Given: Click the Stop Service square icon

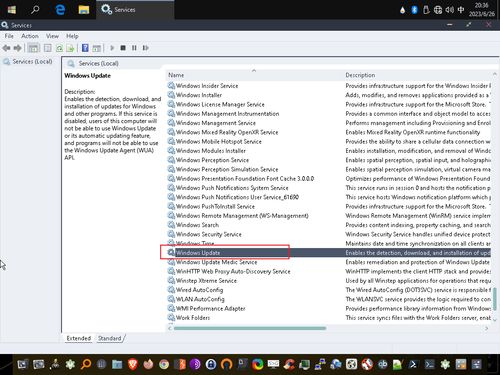Looking at the screenshot, I should (x=123, y=48).
